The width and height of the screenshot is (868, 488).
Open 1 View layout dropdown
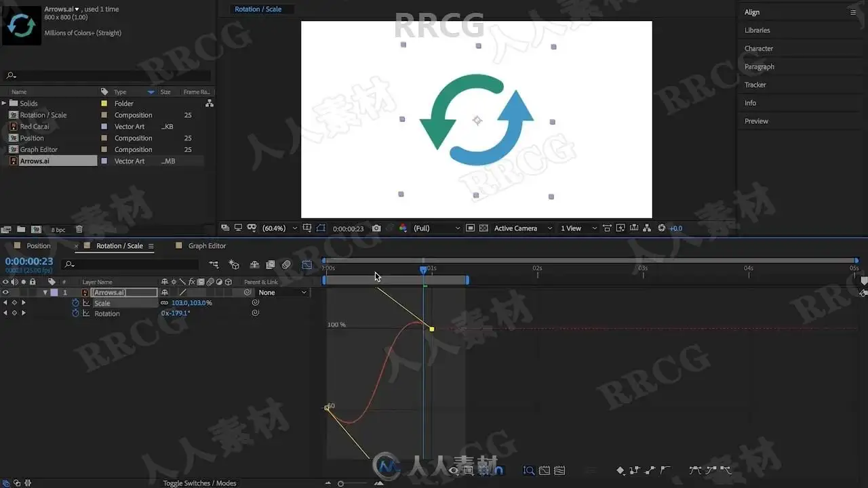[578, 228]
